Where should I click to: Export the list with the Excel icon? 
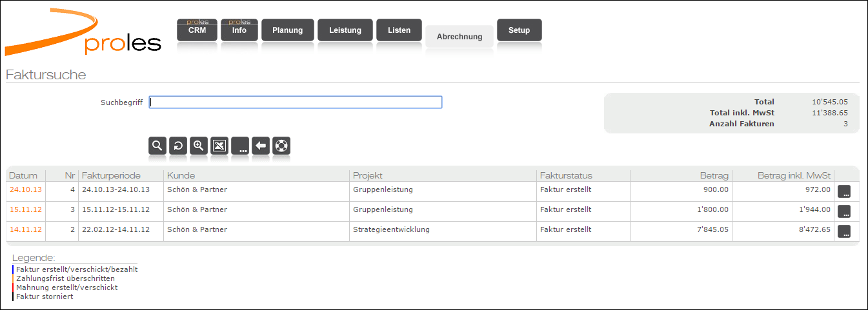[x=219, y=146]
